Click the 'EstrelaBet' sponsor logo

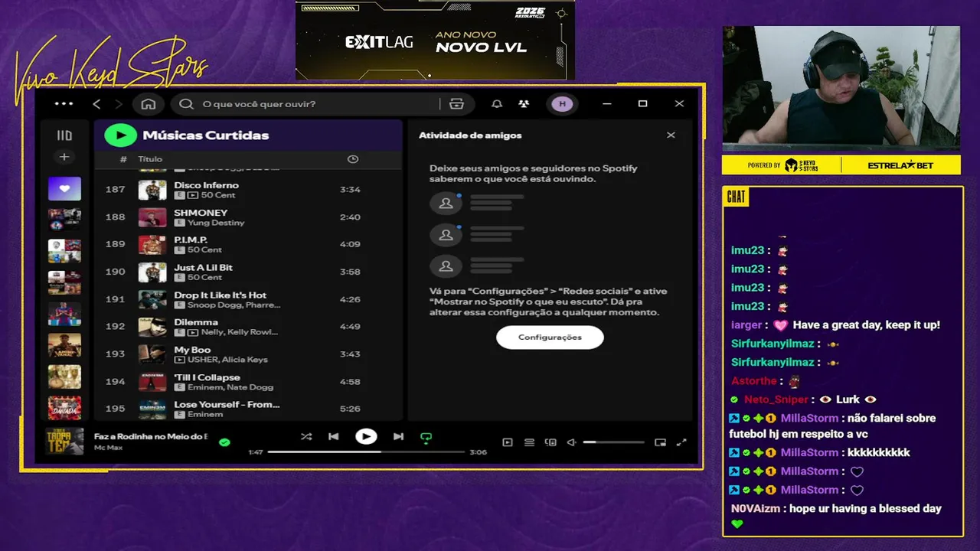(x=900, y=165)
